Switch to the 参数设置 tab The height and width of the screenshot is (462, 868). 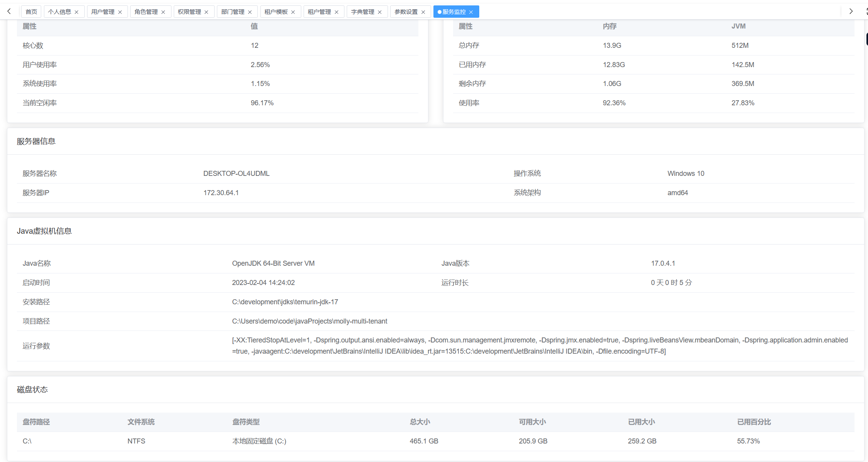(x=406, y=12)
